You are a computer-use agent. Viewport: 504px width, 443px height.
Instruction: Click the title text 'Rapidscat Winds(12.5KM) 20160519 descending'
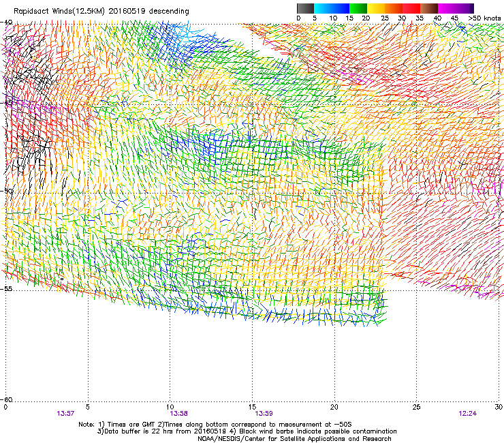[101, 12]
